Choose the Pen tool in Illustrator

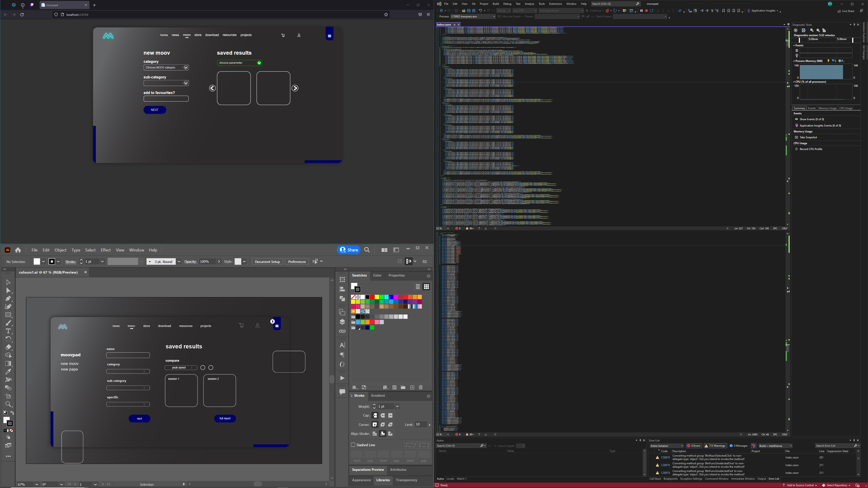8,299
